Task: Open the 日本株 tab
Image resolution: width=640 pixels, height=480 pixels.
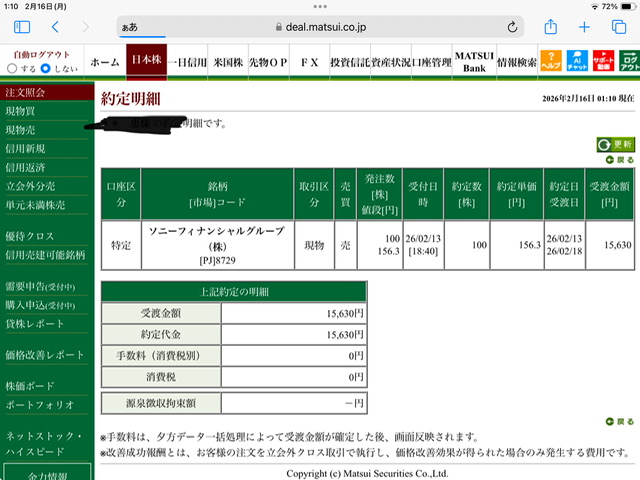Action: click(x=147, y=60)
